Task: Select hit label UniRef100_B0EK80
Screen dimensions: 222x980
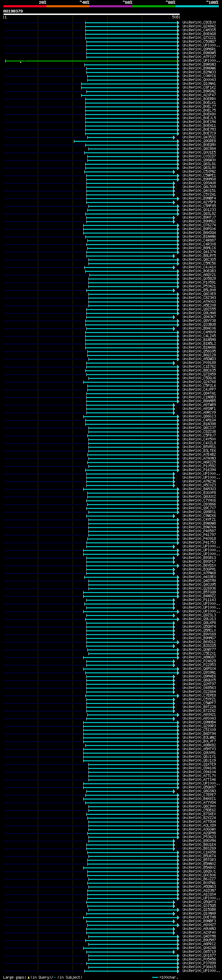Action: (x=199, y=114)
